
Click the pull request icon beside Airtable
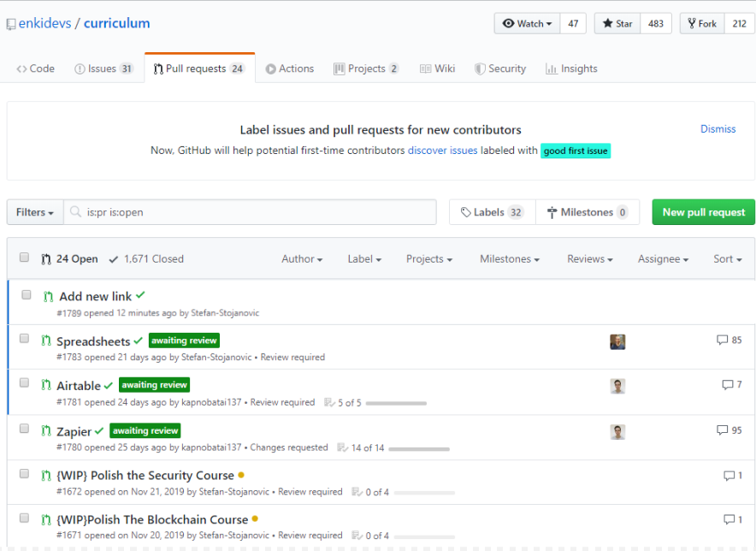[47, 386]
